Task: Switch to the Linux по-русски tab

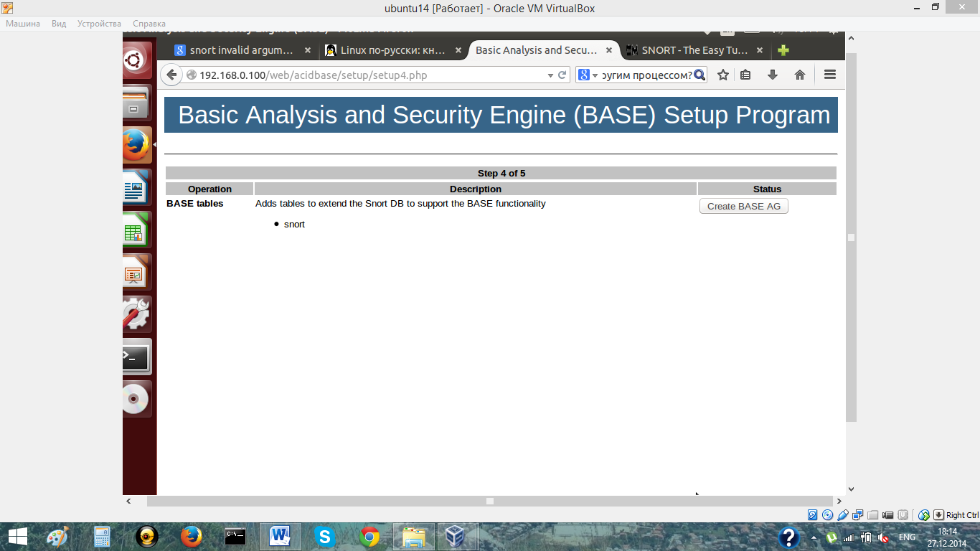Action: click(x=392, y=50)
